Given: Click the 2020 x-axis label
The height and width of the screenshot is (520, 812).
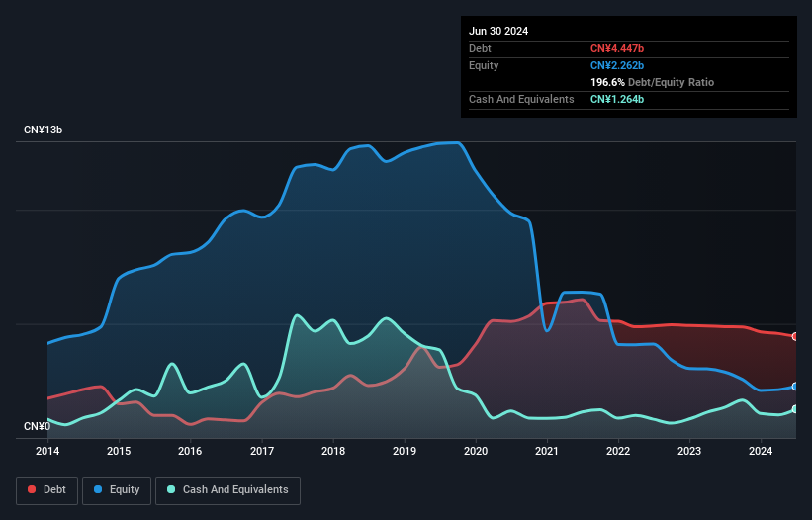Looking at the screenshot, I should click(x=476, y=451).
